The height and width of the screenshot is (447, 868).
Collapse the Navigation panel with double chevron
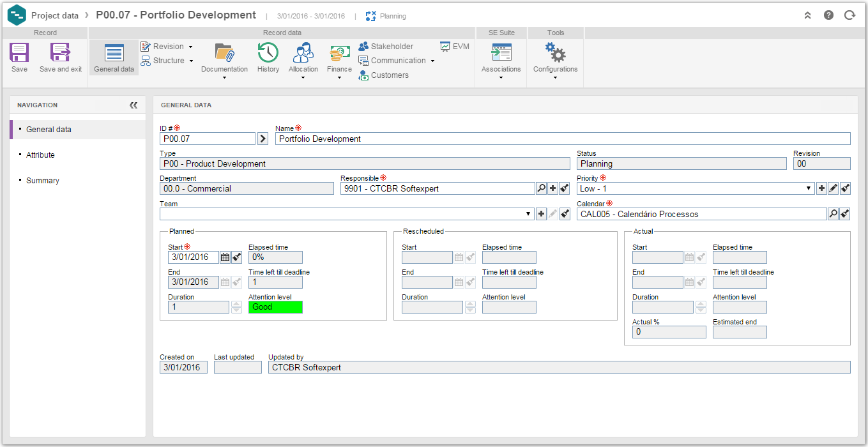tap(133, 105)
